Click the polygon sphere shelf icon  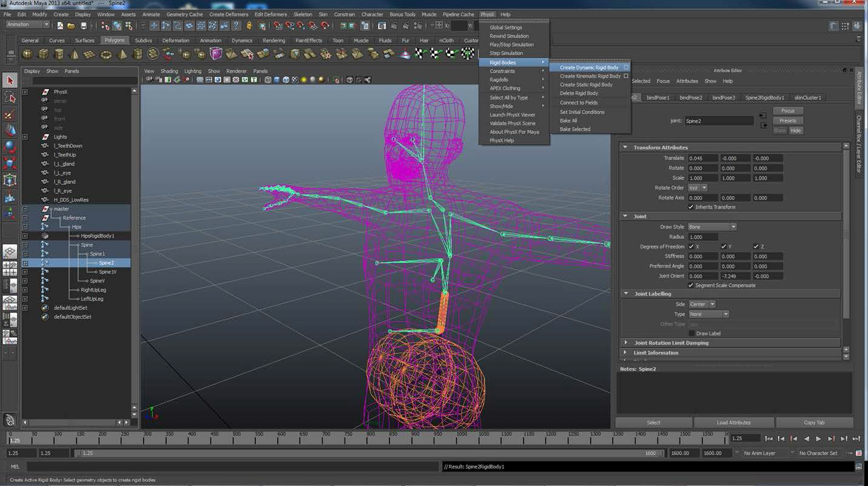click(x=27, y=54)
